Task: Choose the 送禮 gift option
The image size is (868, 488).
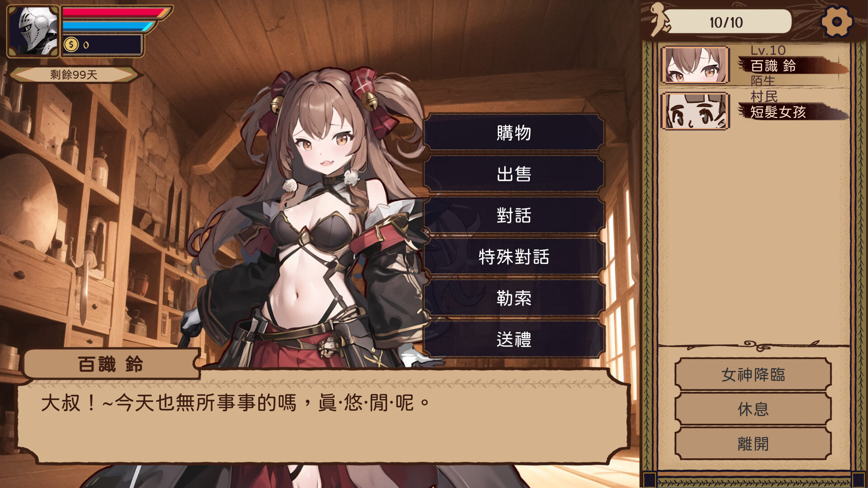Action: (x=514, y=339)
